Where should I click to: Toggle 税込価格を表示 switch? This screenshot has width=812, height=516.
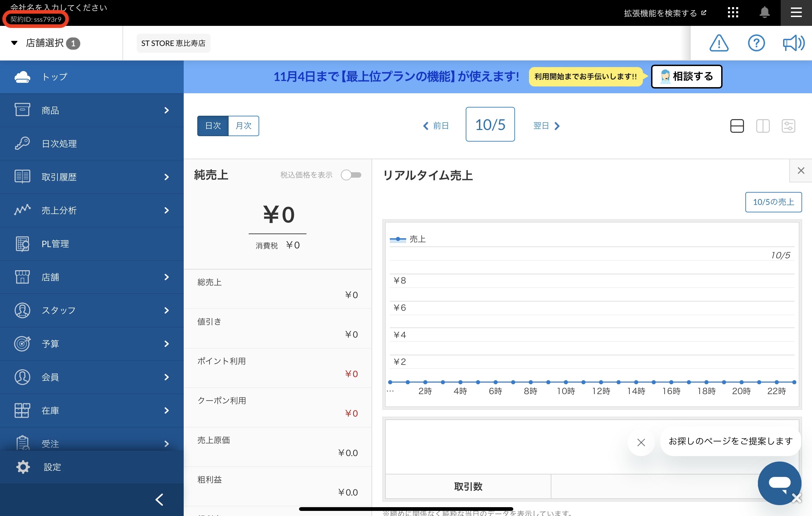(x=351, y=175)
